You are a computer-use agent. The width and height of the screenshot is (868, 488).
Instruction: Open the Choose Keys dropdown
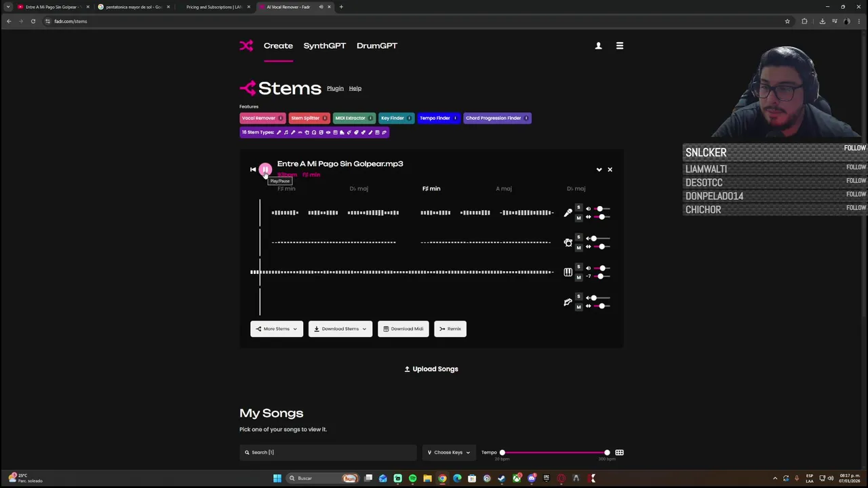click(449, 452)
